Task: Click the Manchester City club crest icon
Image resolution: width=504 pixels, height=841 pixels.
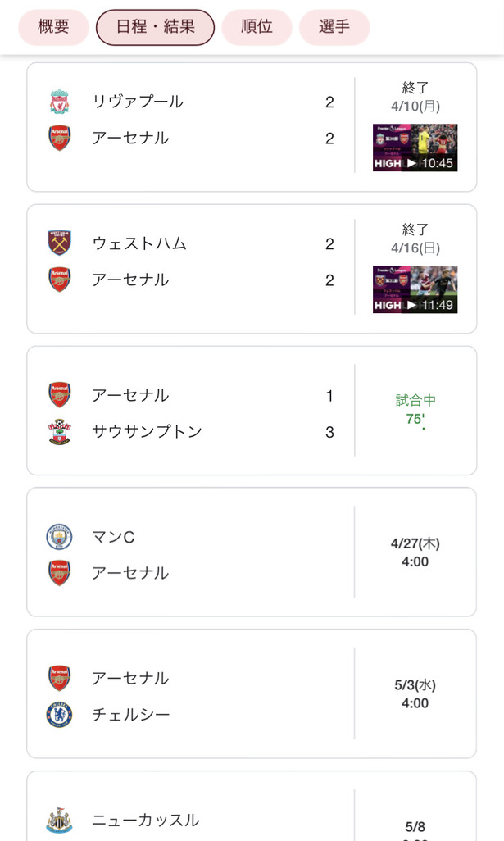Action: click(x=59, y=537)
